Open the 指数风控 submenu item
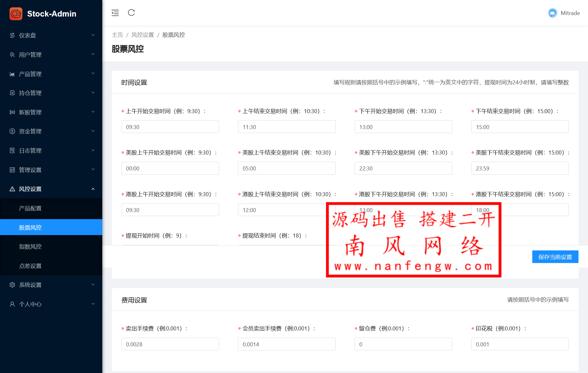Image resolution: width=588 pixels, height=373 pixels. [30, 247]
